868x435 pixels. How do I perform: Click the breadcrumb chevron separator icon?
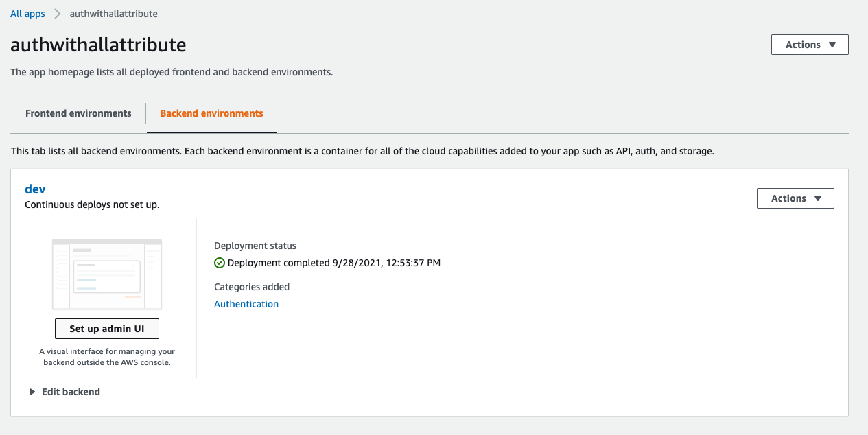(x=58, y=14)
